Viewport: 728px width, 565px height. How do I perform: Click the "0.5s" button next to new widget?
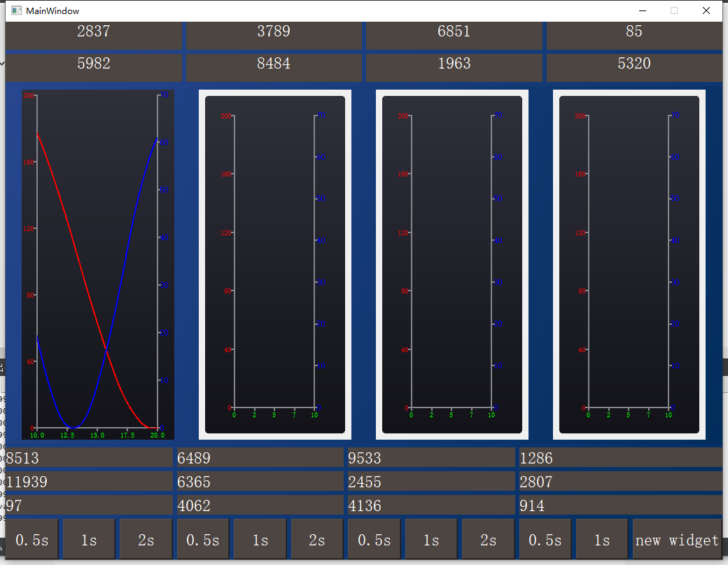click(x=545, y=539)
